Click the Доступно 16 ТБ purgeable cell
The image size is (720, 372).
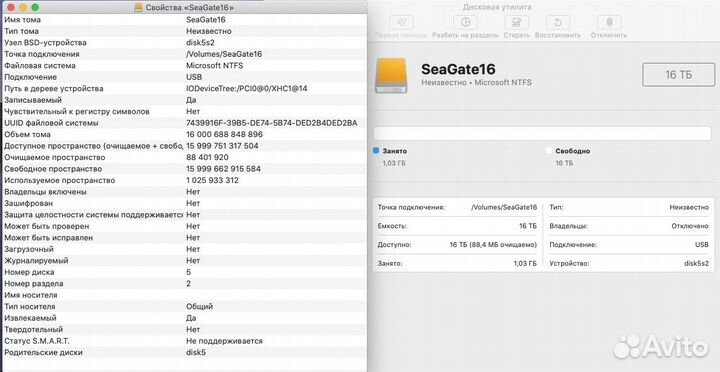tap(457, 245)
